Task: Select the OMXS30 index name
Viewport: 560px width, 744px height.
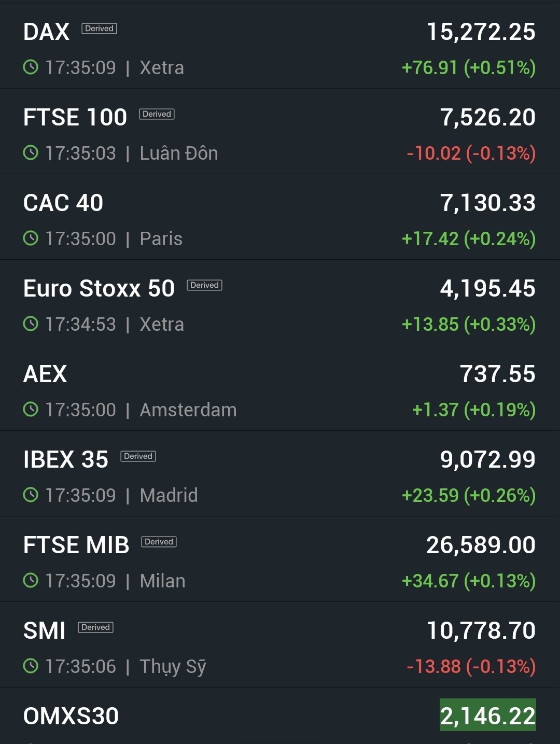Action: 71,716
